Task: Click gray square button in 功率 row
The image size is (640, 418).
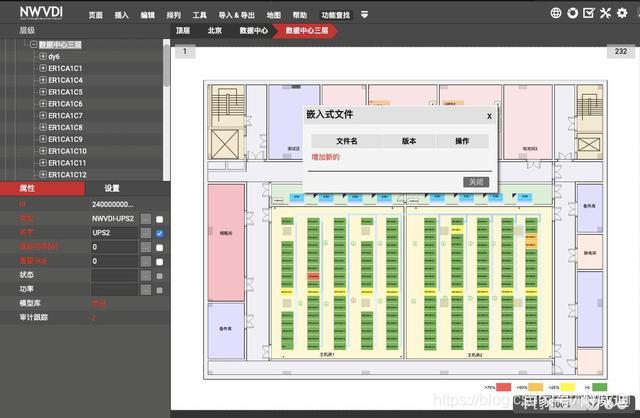Action: click(146, 290)
